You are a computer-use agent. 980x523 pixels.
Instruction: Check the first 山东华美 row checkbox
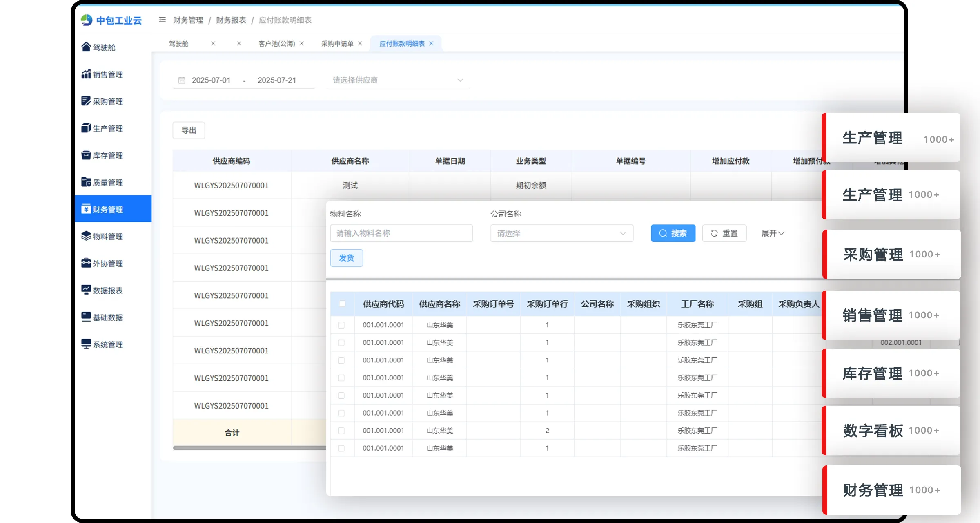[341, 325]
